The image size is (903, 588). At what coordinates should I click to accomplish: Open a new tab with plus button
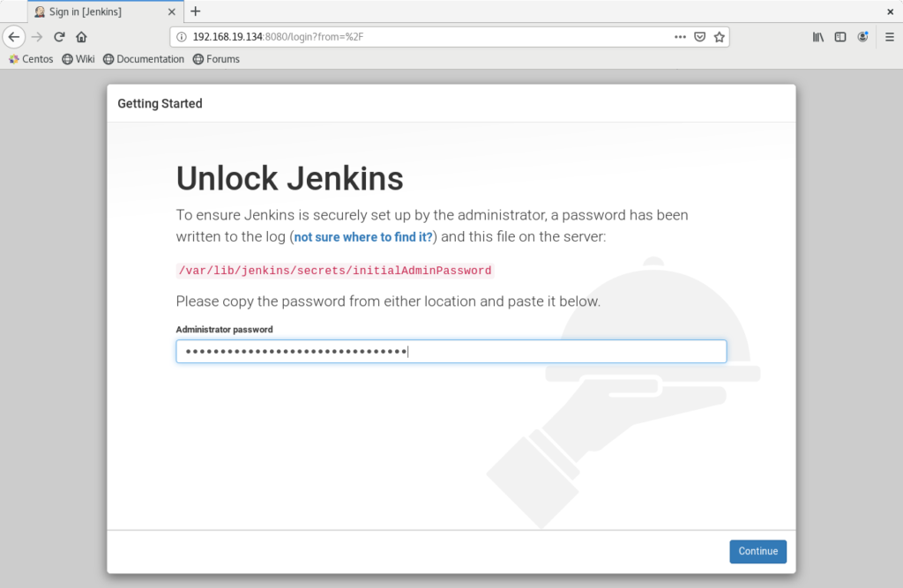195,11
